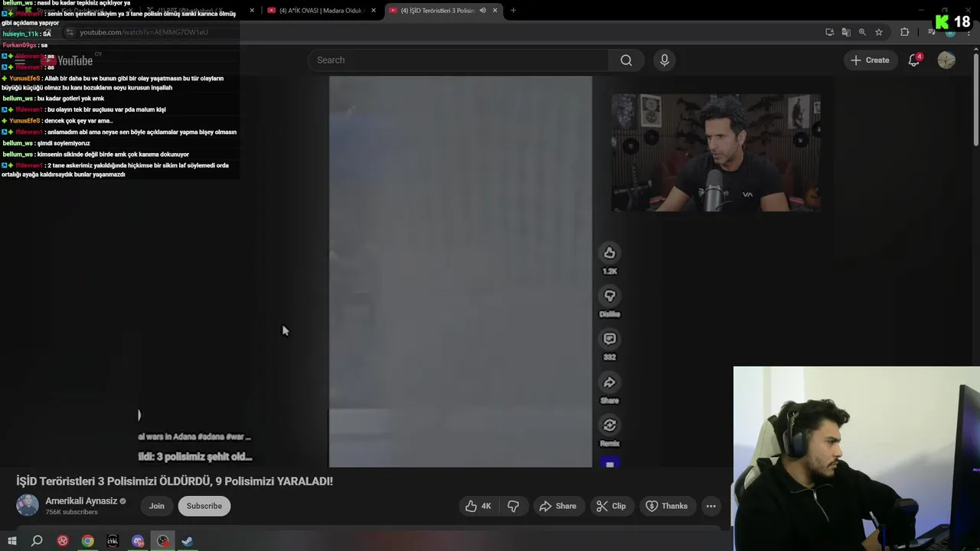Click the Remix icon on the Short
This screenshot has width=980, height=551.
pos(609,425)
